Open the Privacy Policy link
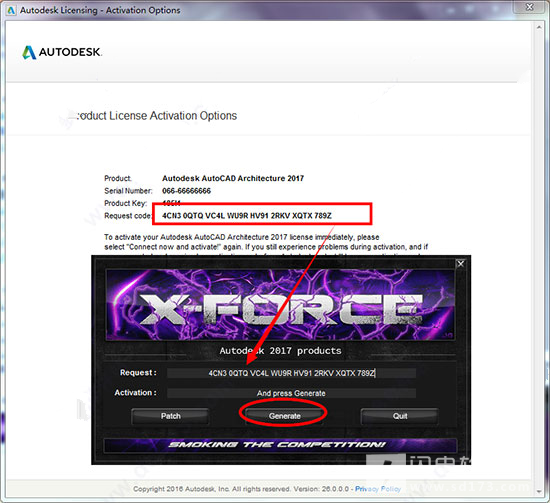Image resolution: width=550 pixels, height=503 pixels. coord(378,489)
